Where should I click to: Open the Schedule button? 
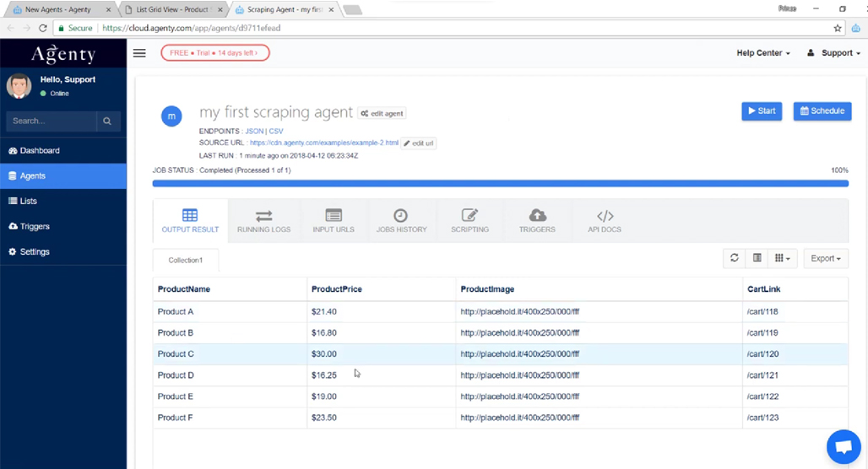(x=822, y=111)
